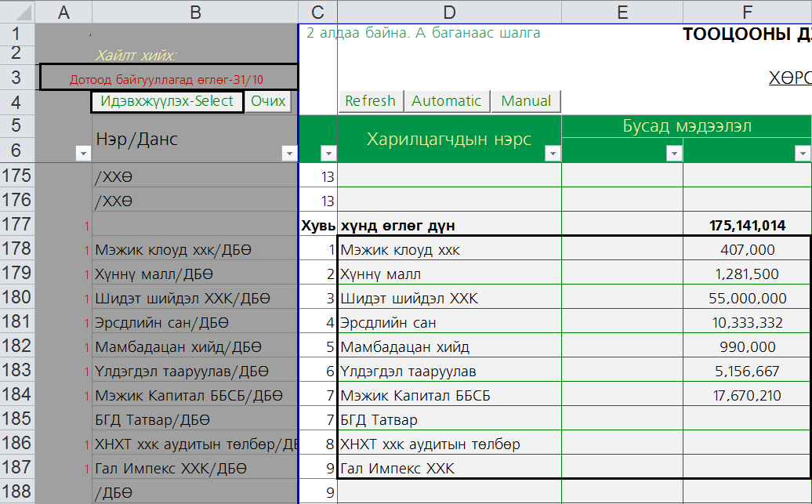Viewport: 812px width, 504px height.
Task: Click the Automatic button
Action: click(x=447, y=101)
